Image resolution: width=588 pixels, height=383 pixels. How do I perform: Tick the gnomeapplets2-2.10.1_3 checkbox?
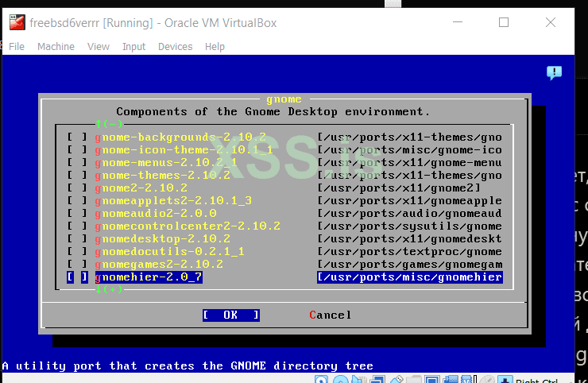point(77,201)
